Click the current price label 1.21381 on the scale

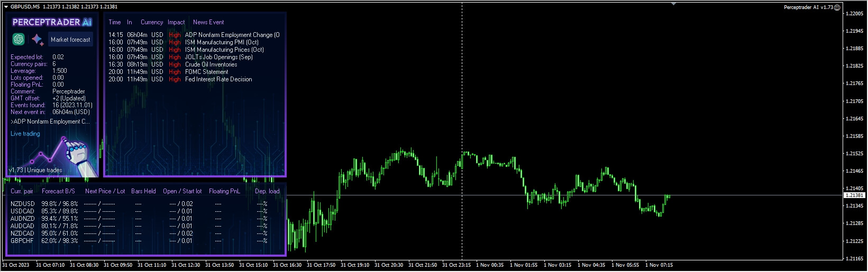pos(854,195)
